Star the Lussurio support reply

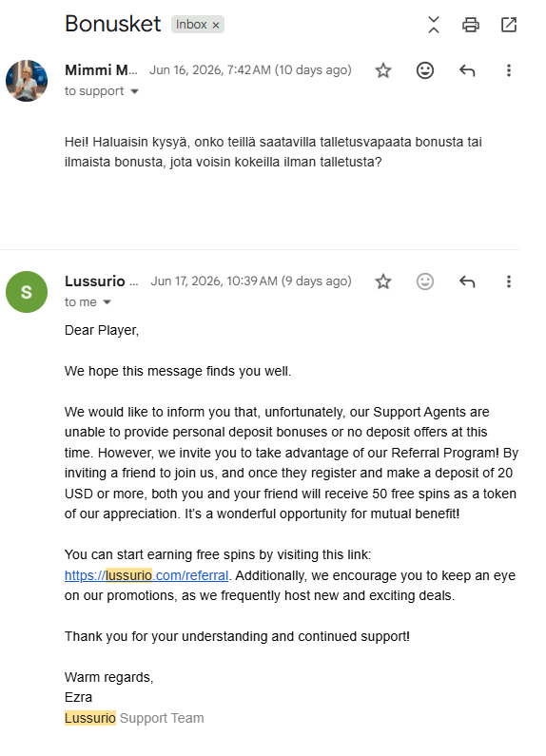(x=383, y=281)
